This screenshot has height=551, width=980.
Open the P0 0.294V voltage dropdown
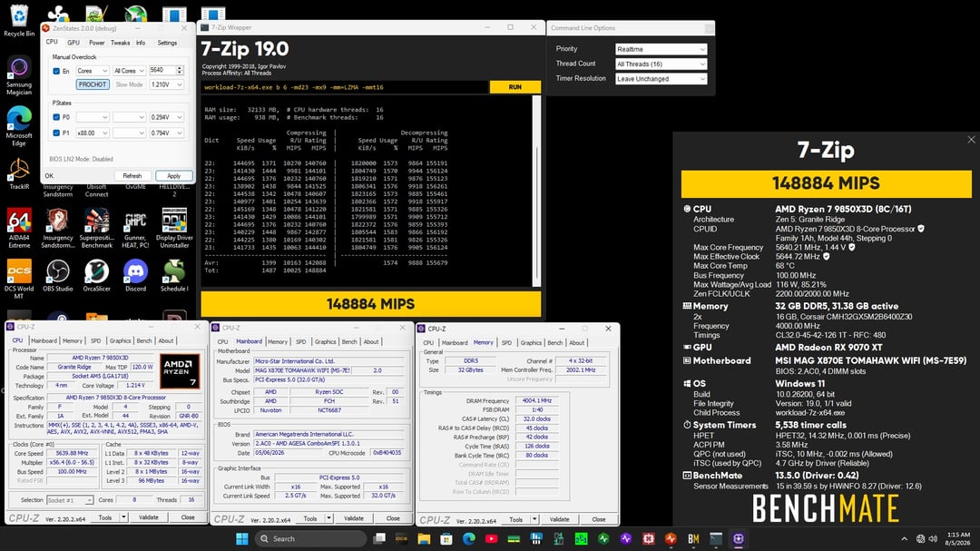coord(166,117)
